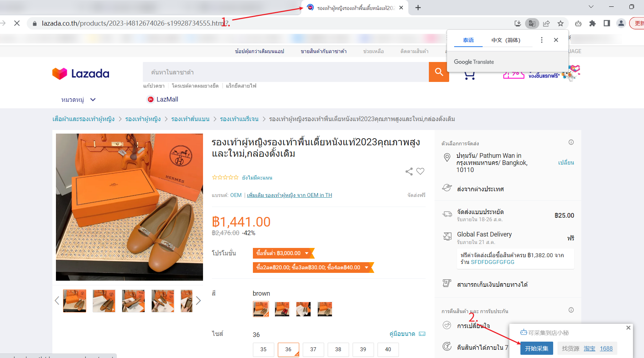Image resolution: width=644 pixels, height=358 pixels.
Task: Open ข้อปคุ้มกว่าเดิมบนแอป top menu link
Action: click(x=259, y=51)
